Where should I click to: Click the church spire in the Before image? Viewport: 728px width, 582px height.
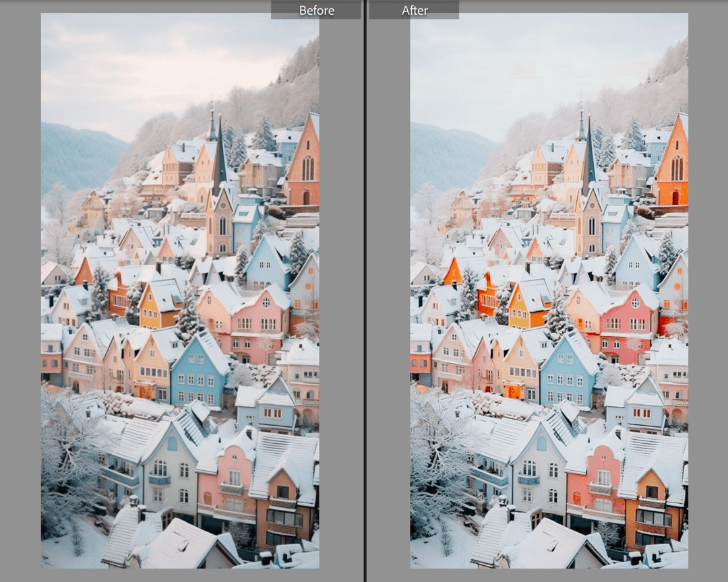[220, 153]
